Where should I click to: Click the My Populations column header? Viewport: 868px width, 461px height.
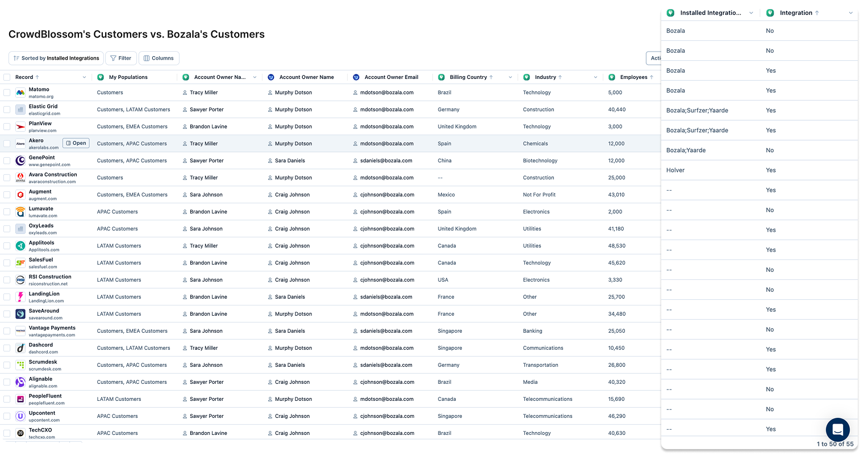pos(128,77)
